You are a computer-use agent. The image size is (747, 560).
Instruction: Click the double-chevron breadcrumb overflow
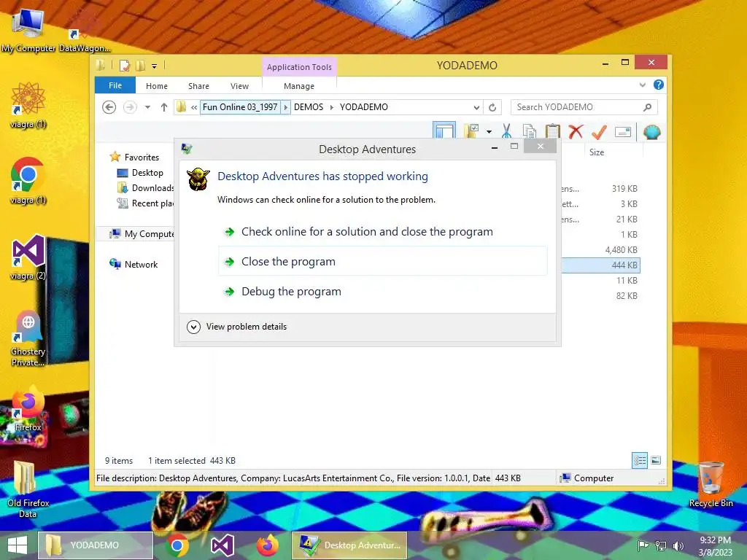[194, 108]
